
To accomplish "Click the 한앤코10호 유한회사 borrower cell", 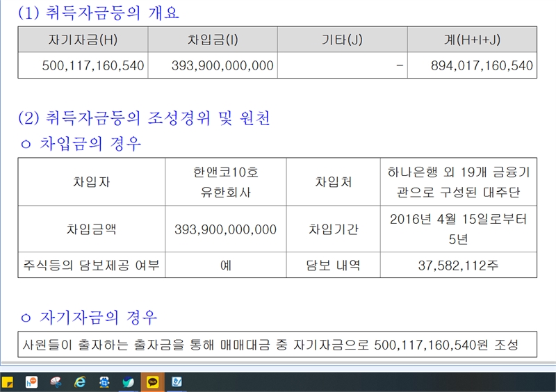I will point(226,182).
